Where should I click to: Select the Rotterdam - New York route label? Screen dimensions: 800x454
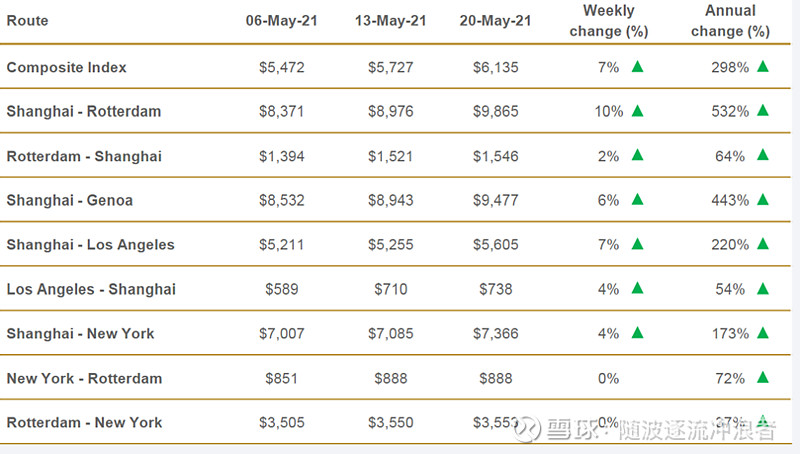coord(84,423)
